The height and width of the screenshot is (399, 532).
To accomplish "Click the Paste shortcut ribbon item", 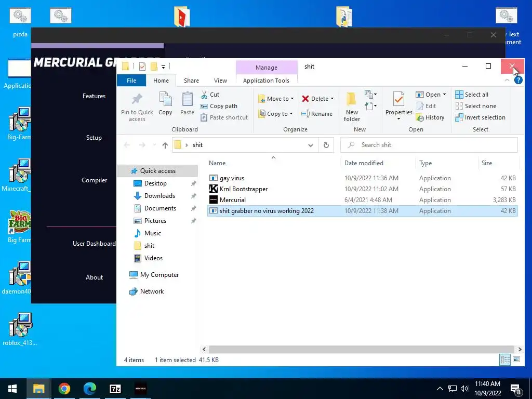I will click(224, 117).
